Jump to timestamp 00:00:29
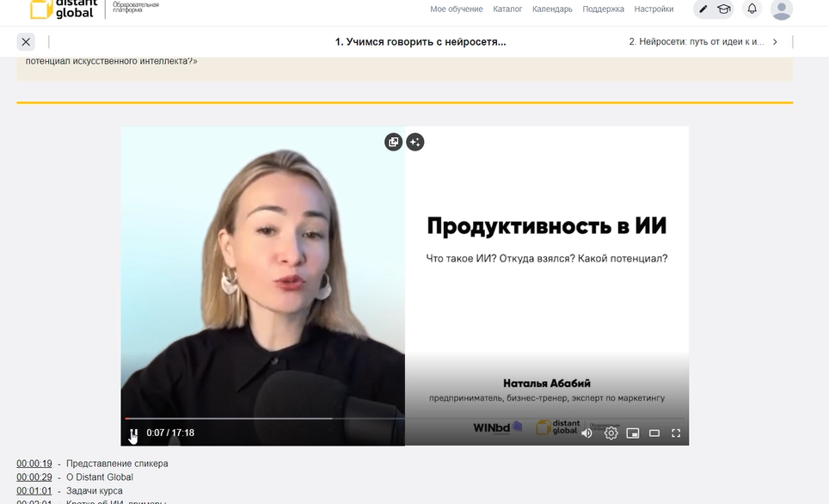This screenshot has height=504, width=829. point(34,477)
